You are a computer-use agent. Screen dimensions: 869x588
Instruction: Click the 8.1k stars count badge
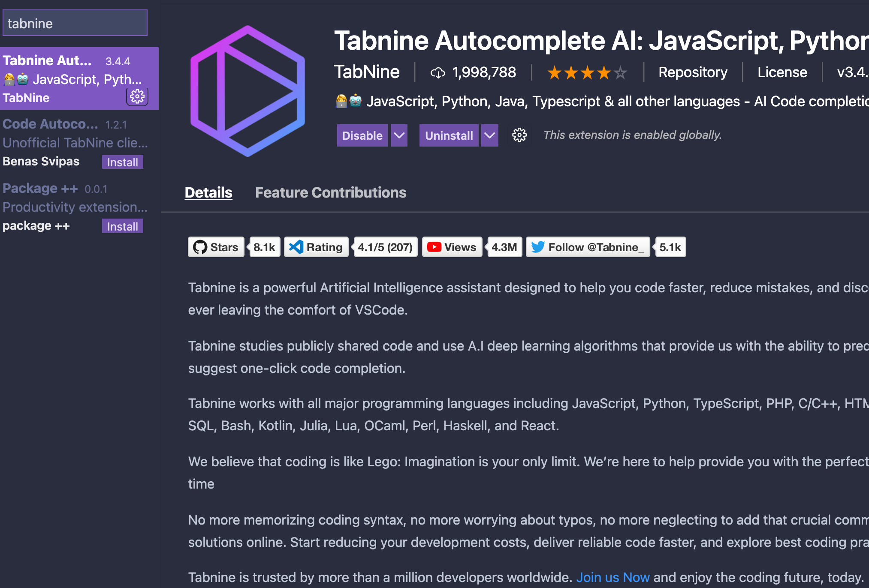(x=264, y=247)
